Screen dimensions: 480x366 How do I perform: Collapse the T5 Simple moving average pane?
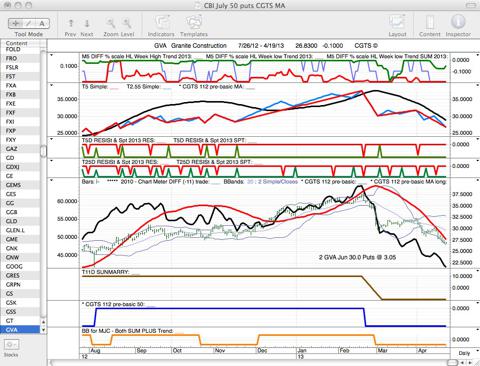[51, 86]
